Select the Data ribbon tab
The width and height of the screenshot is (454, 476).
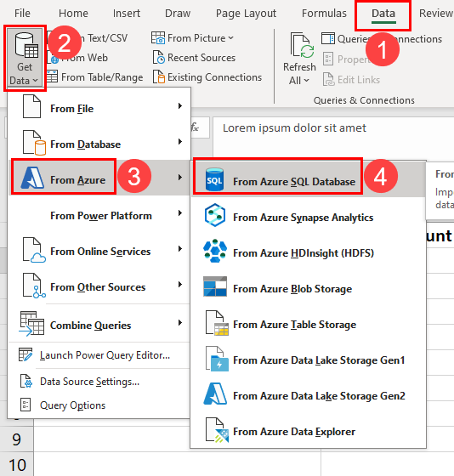pos(383,14)
